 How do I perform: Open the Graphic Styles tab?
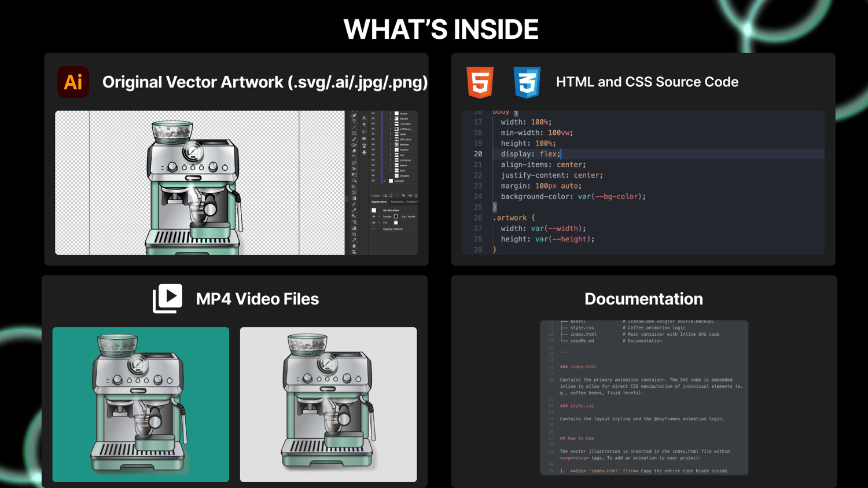pyautogui.click(x=412, y=202)
